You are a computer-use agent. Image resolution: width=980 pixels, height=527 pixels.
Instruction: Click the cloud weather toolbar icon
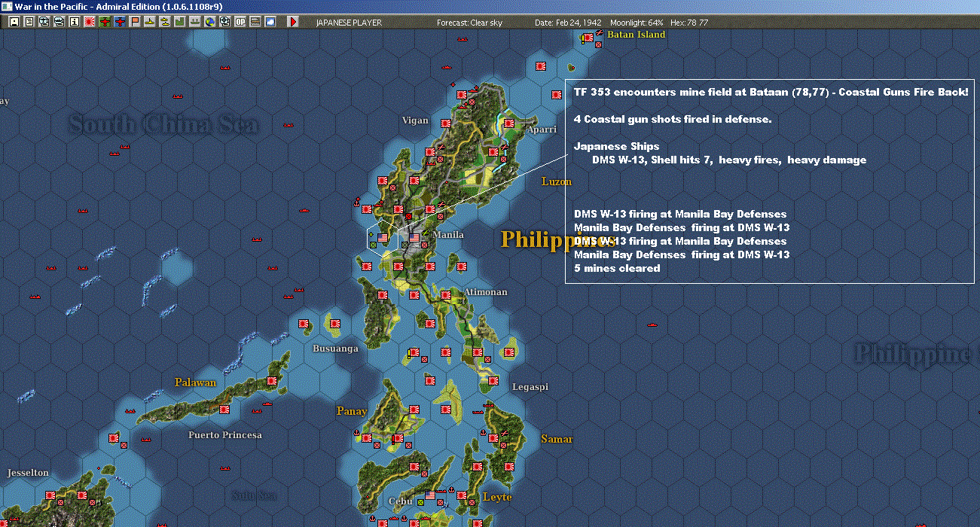point(270,22)
